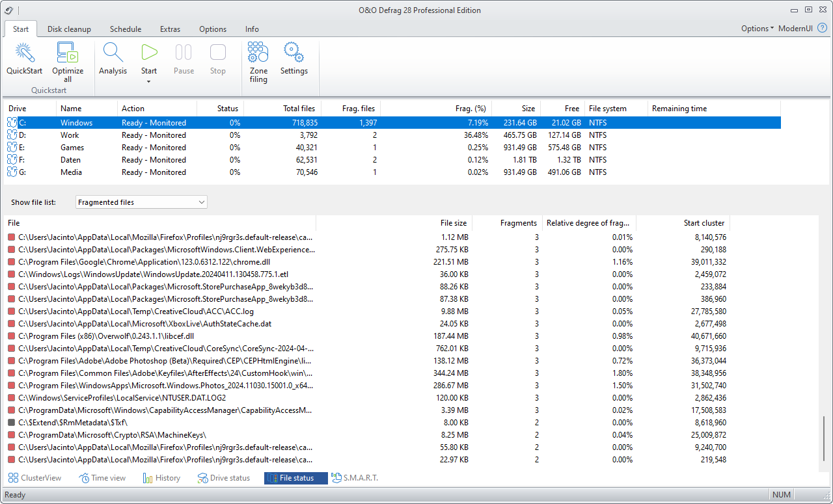Click the QuickStart wand icon
Screen dimensions: 833x504
pyautogui.click(x=25, y=53)
